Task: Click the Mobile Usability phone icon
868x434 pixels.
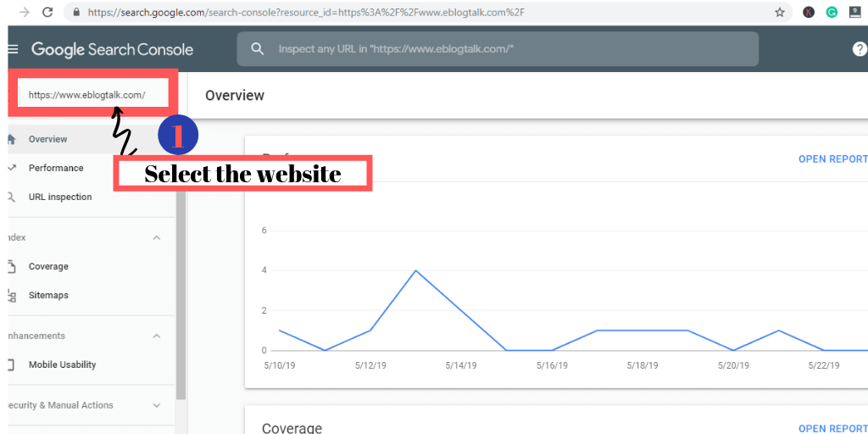Action: pos(11,364)
